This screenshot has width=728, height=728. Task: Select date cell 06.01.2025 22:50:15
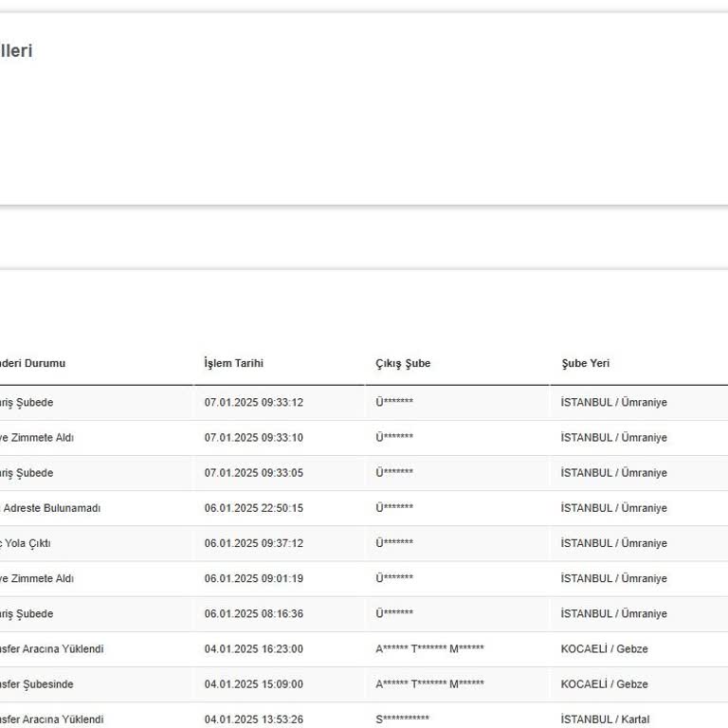pyautogui.click(x=254, y=508)
